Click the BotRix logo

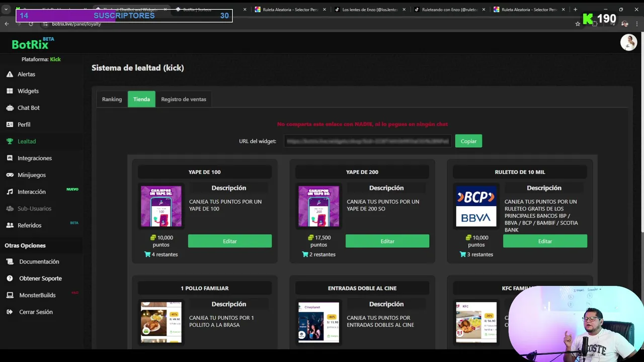(33, 44)
